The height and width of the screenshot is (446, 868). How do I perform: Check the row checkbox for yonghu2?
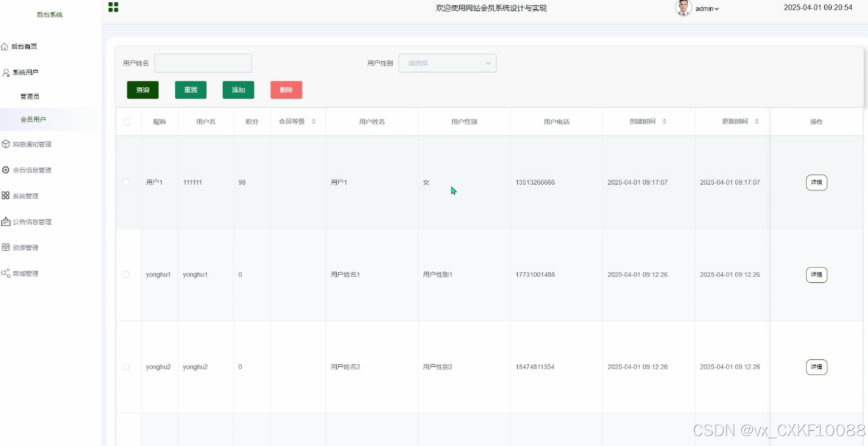point(127,367)
